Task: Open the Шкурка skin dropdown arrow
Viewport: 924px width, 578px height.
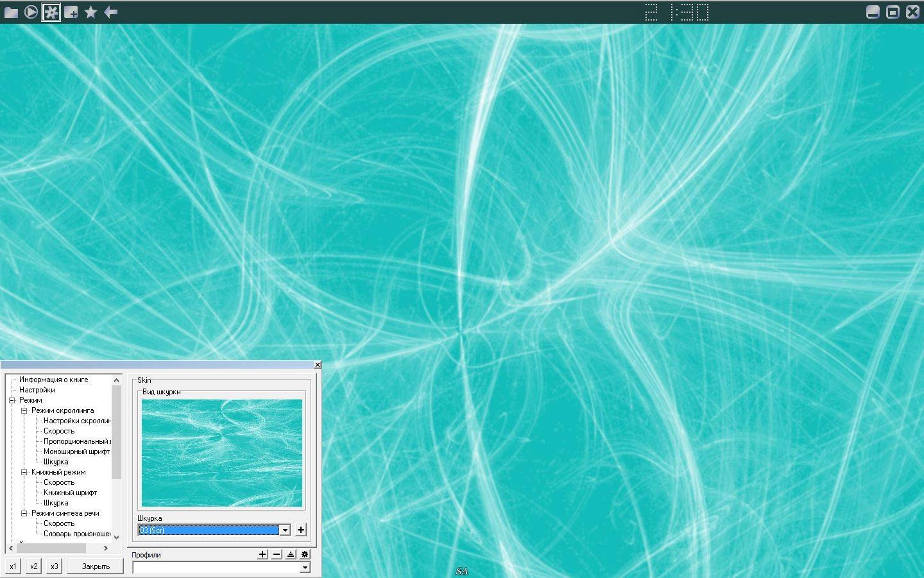Action: pos(285,530)
